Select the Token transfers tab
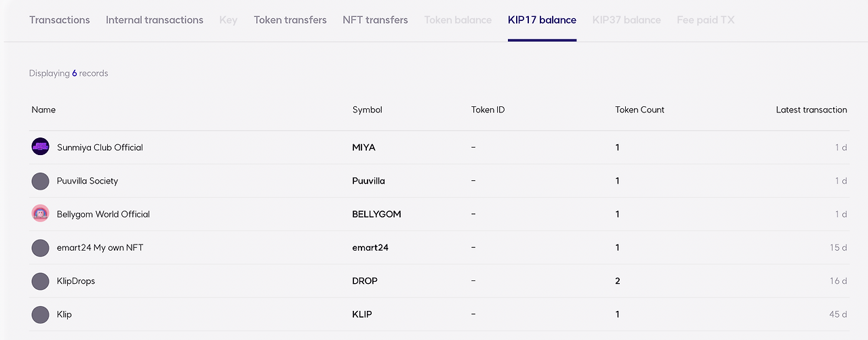The image size is (868, 340). click(290, 20)
